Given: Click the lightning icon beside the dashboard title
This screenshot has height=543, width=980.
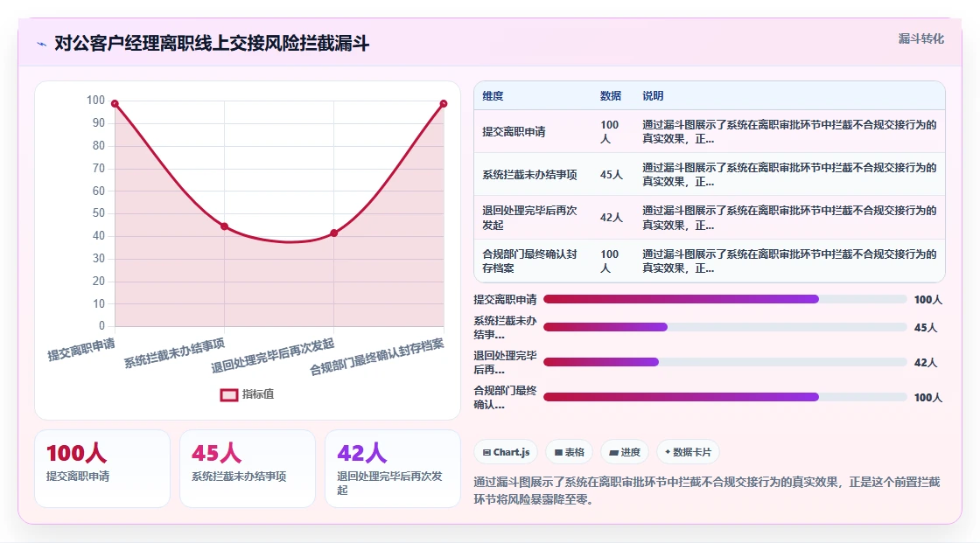Looking at the screenshot, I should pyautogui.click(x=42, y=44).
